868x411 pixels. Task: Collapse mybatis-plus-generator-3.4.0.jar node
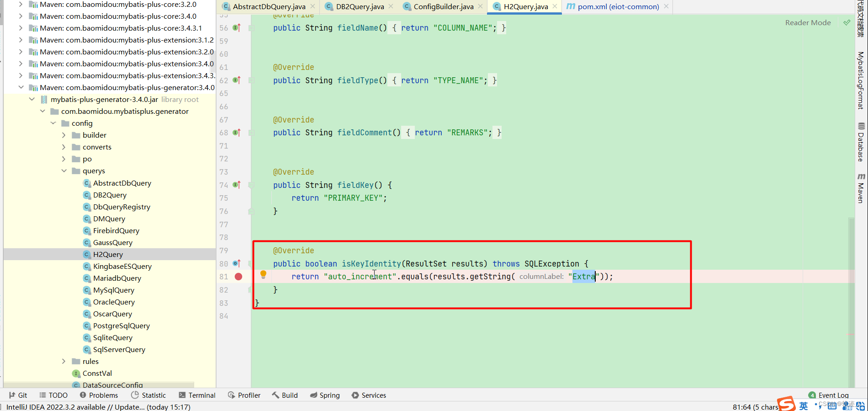tap(32, 99)
